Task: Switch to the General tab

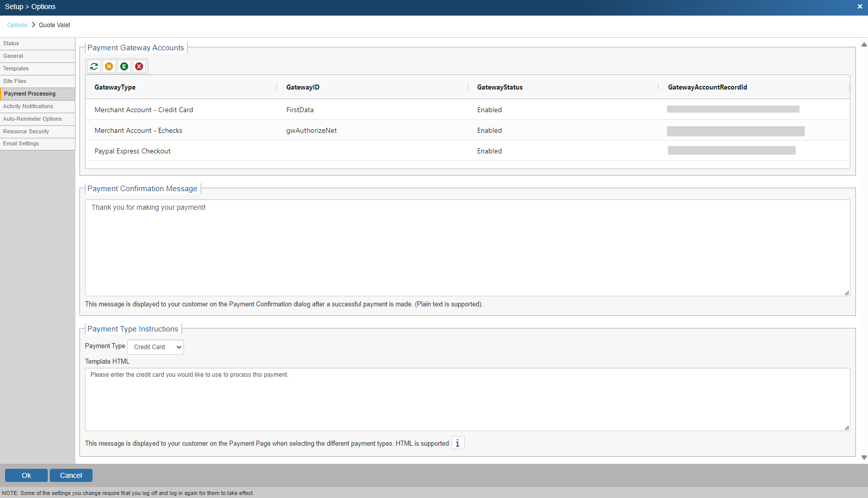Action: 37,56
